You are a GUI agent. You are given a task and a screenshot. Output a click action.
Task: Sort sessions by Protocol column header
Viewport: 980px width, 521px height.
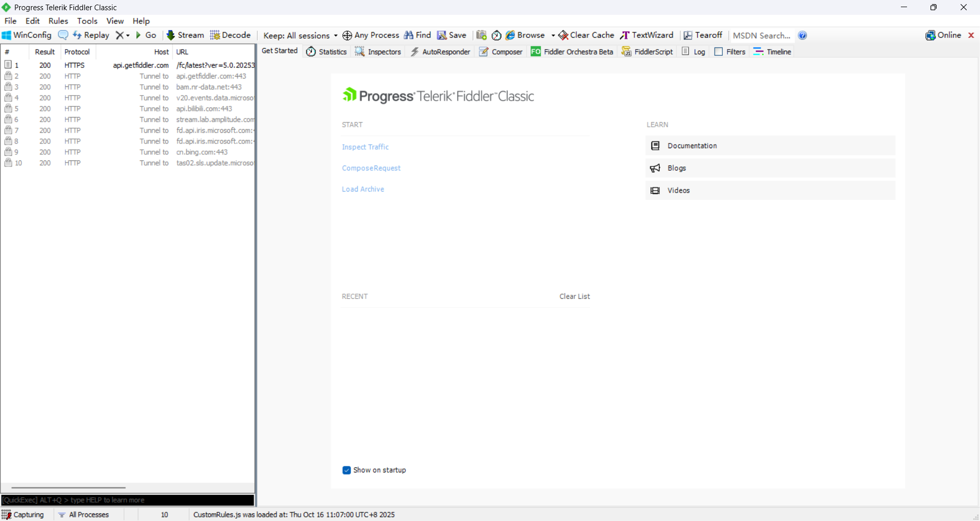[x=77, y=52]
